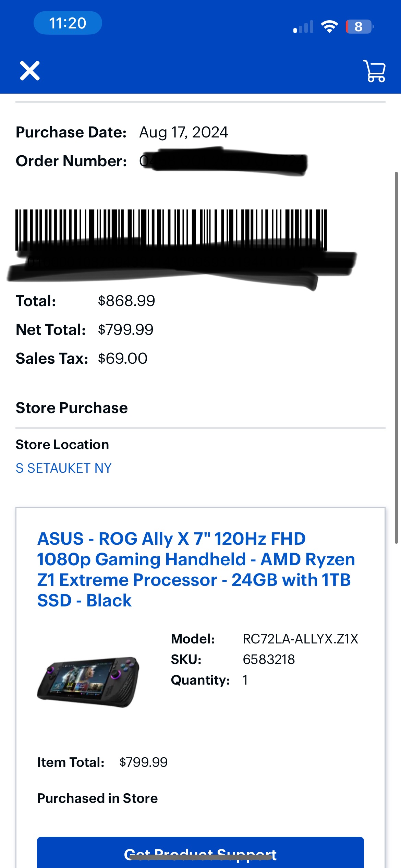The height and width of the screenshot is (868, 401).
Task: Tap the ROG Ally handheld product thumbnail
Action: (x=88, y=682)
